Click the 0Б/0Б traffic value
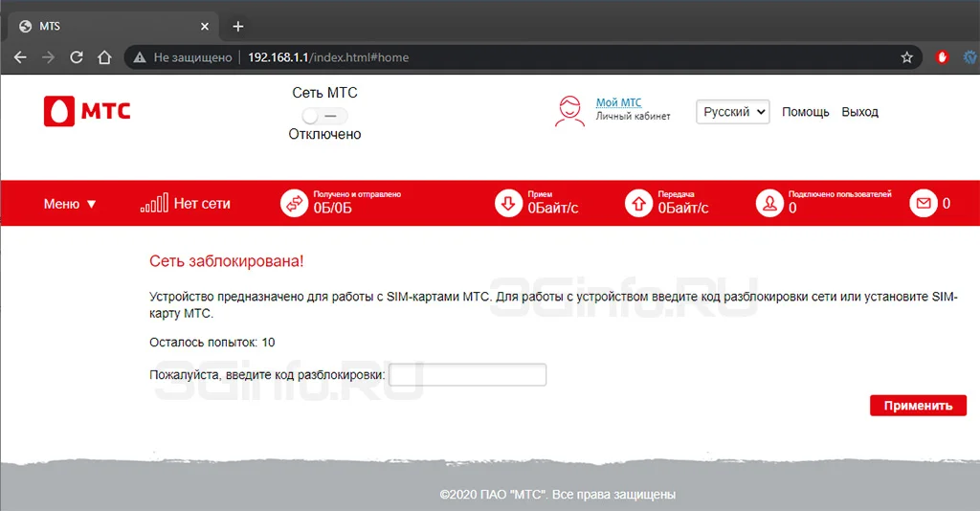Image resolution: width=980 pixels, height=511 pixels. (x=332, y=208)
